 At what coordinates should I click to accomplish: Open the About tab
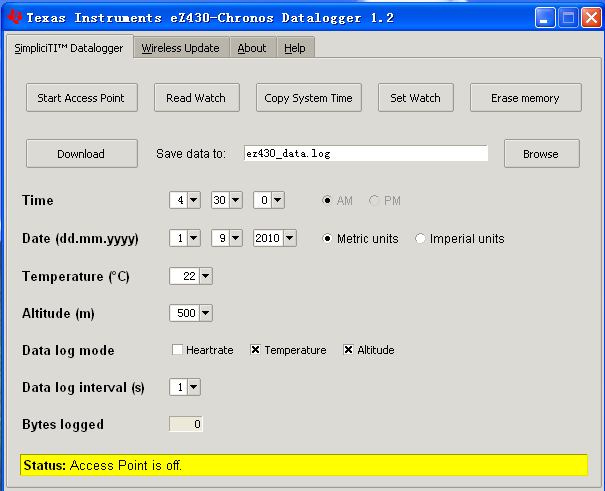[252, 48]
